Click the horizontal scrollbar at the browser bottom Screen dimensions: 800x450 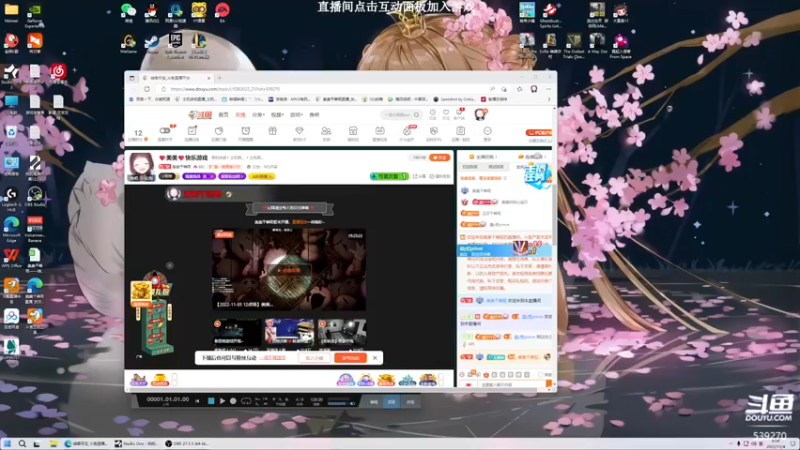pyautogui.click(x=332, y=390)
